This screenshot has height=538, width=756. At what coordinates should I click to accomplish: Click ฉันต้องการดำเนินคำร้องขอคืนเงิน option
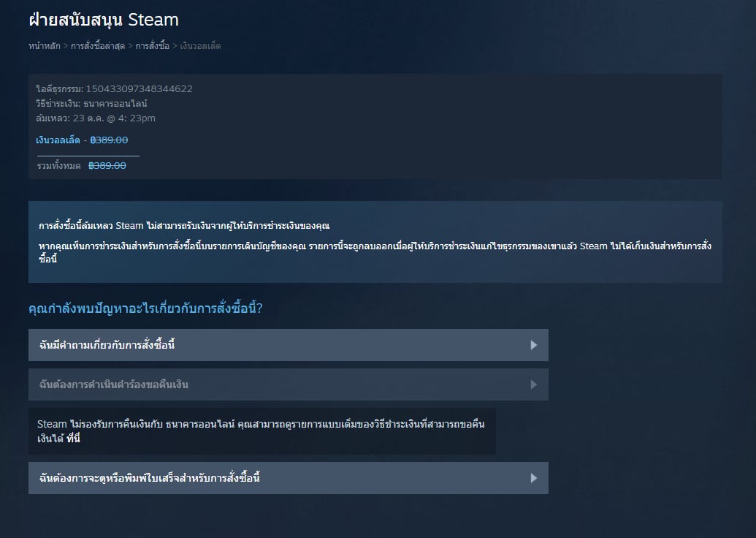click(289, 384)
